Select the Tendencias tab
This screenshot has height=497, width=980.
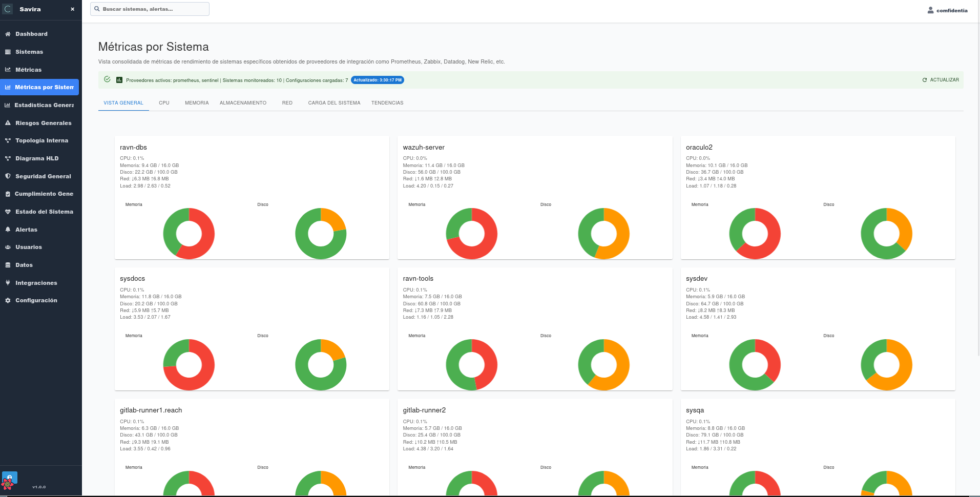tap(387, 103)
